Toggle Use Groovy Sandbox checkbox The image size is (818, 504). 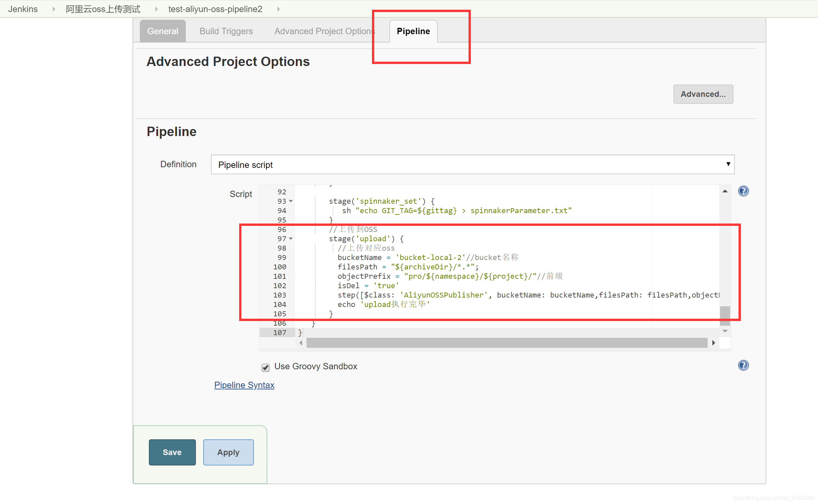pyautogui.click(x=265, y=368)
